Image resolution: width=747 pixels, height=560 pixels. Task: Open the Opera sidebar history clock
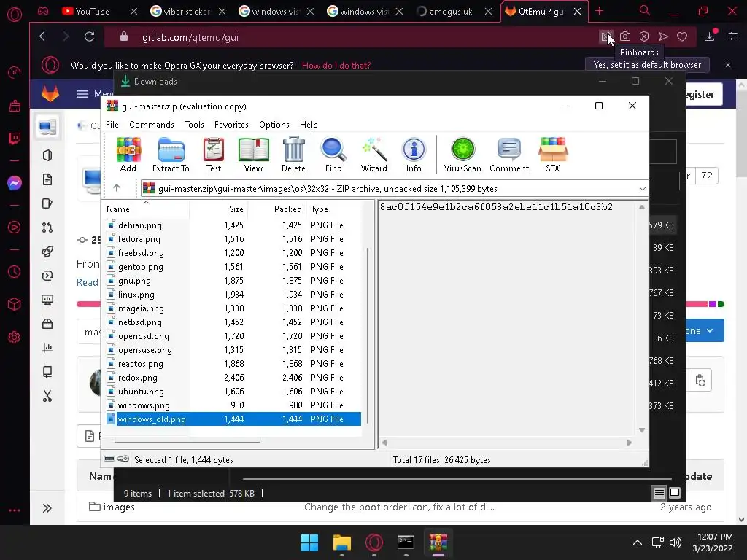pos(15,272)
